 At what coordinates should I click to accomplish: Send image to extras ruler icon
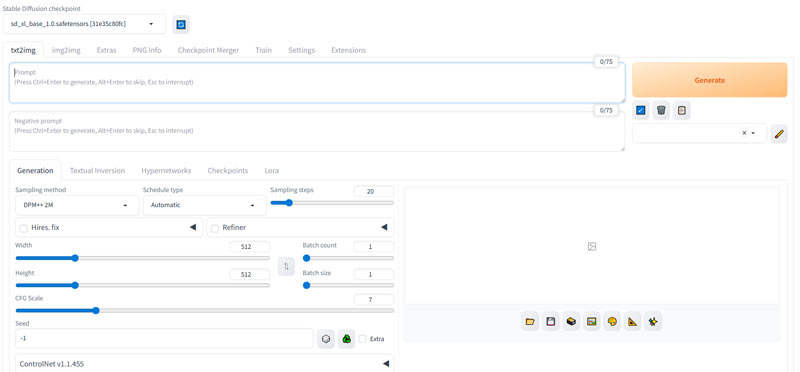pyautogui.click(x=633, y=321)
